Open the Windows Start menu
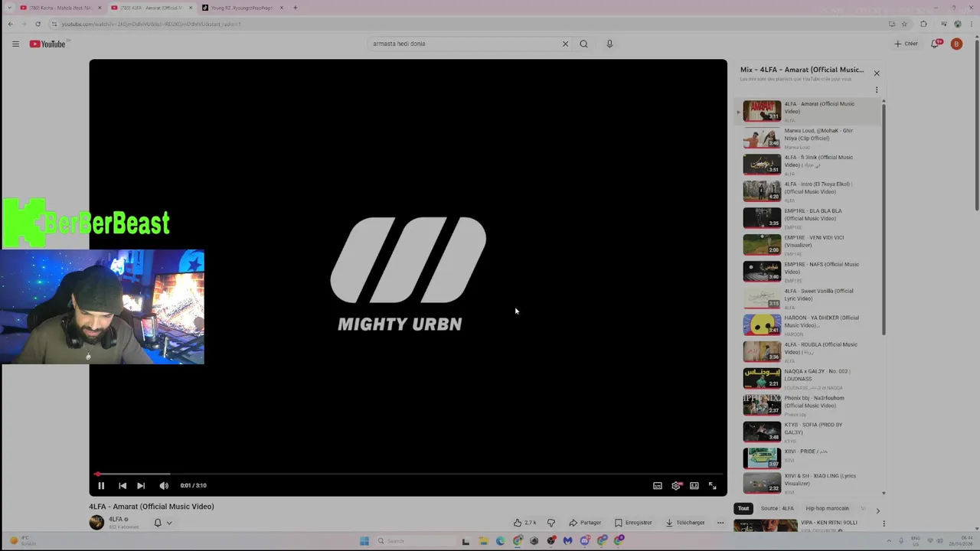The width and height of the screenshot is (980, 551). pos(364,541)
